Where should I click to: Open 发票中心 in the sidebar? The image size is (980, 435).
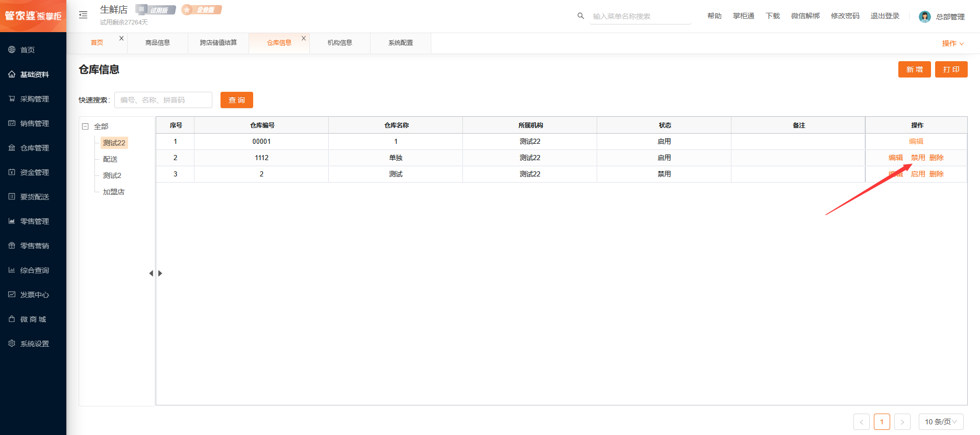[x=33, y=295]
